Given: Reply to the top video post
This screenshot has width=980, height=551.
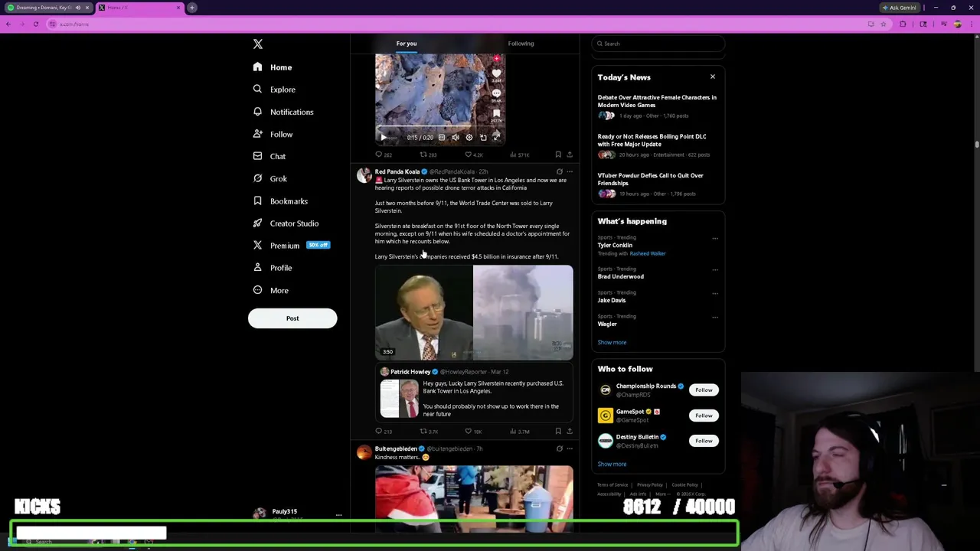Looking at the screenshot, I should [383, 155].
